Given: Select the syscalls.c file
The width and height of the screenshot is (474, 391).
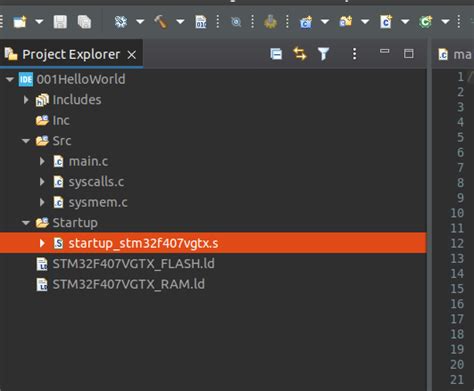Looking at the screenshot, I should tap(96, 182).
